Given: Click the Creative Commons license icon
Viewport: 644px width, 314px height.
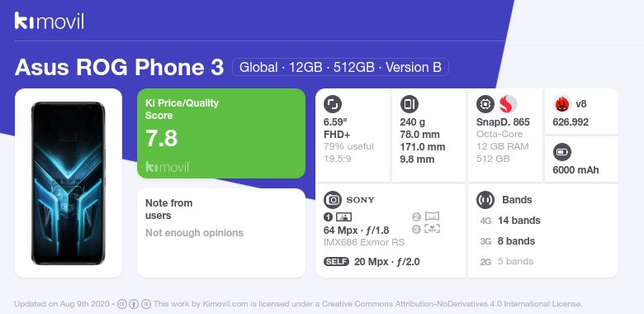Looking at the screenshot, I should point(121,304).
